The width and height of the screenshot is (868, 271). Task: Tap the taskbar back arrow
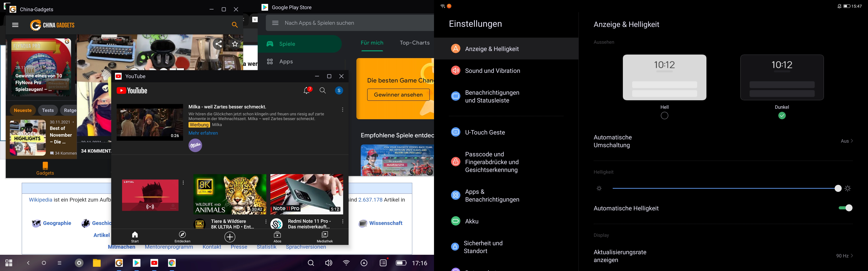(28, 263)
